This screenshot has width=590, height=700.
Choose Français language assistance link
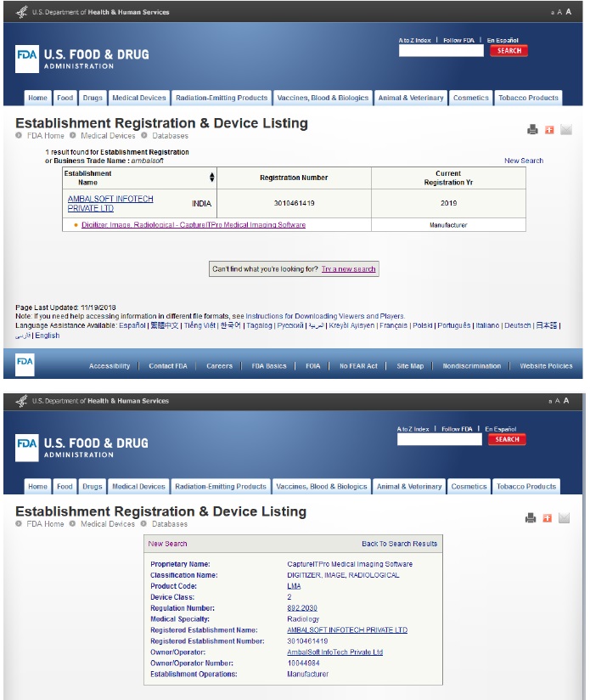393,325
